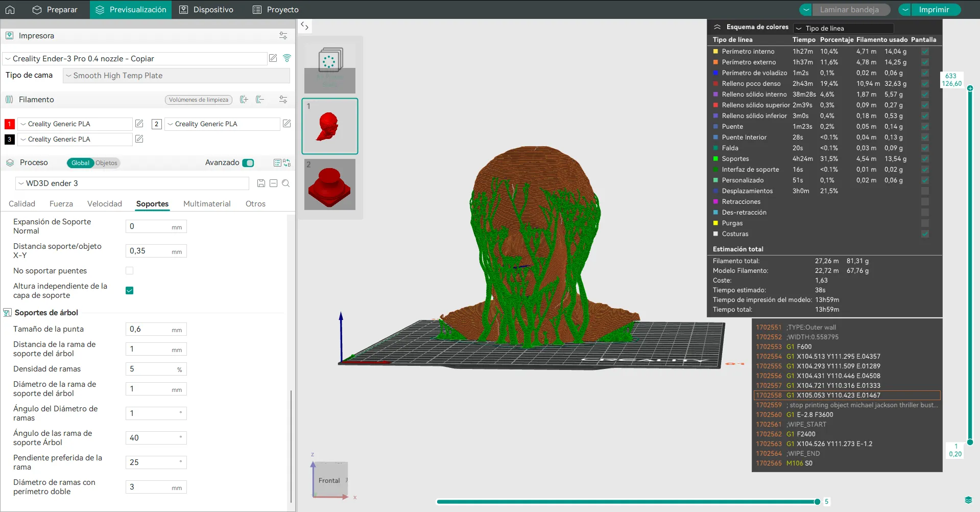Toggle the Avanzado mode switch

pyautogui.click(x=248, y=163)
